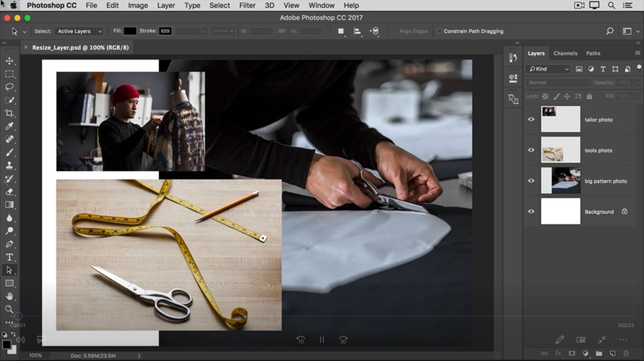Open the Image menu
This screenshot has width=644, height=361.
point(138,5)
